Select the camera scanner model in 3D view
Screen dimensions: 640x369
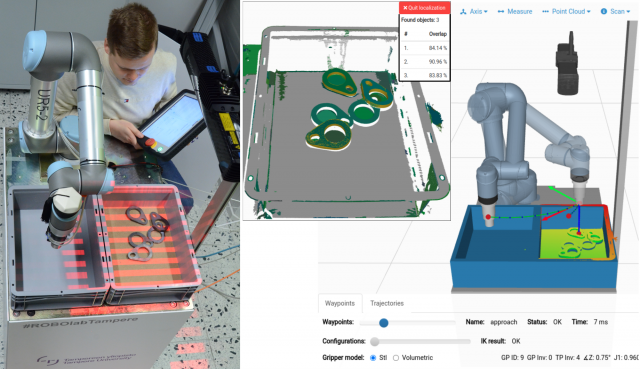(567, 64)
